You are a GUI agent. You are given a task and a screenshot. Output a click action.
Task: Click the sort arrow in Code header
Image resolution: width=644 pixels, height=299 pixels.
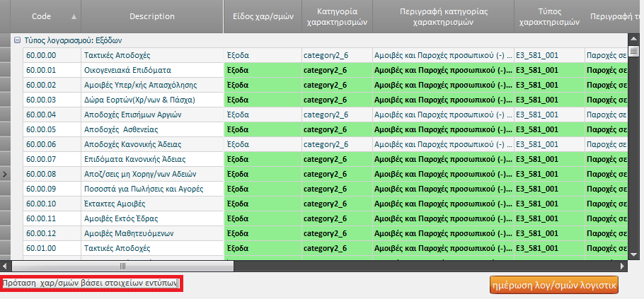pos(75,16)
